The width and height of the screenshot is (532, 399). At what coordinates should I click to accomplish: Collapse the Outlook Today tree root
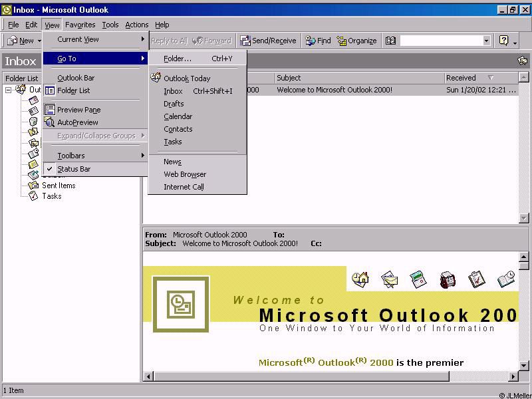(9, 90)
